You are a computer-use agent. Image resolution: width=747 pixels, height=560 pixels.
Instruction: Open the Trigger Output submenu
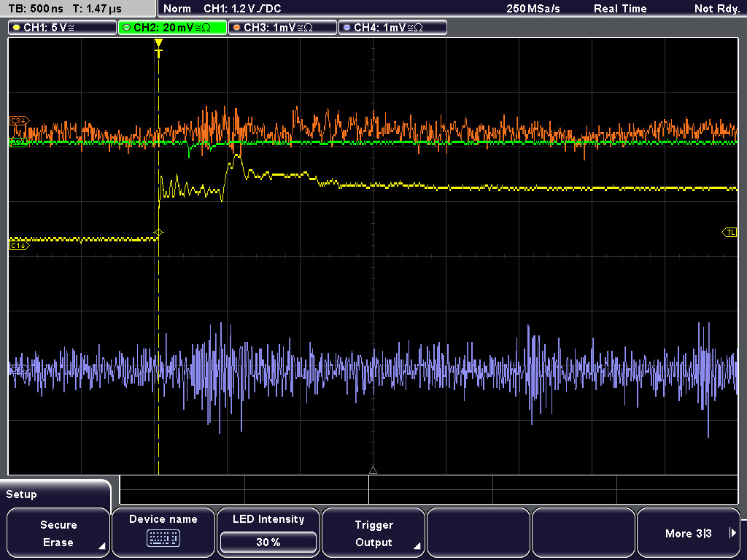pos(373,533)
